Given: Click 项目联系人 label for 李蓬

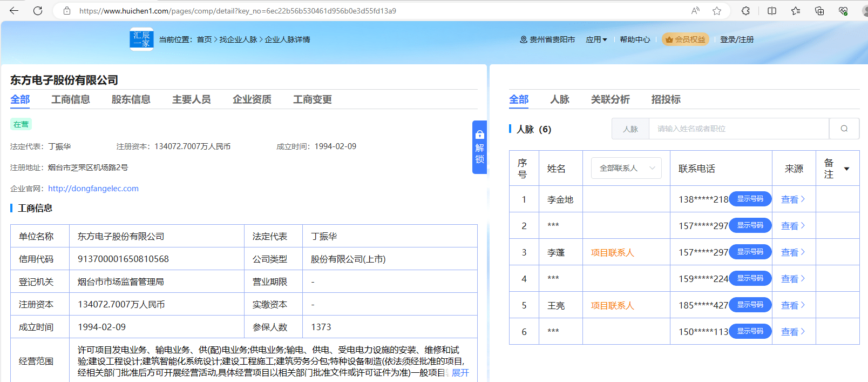Looking at the screenshot, I should click(613, 252).
